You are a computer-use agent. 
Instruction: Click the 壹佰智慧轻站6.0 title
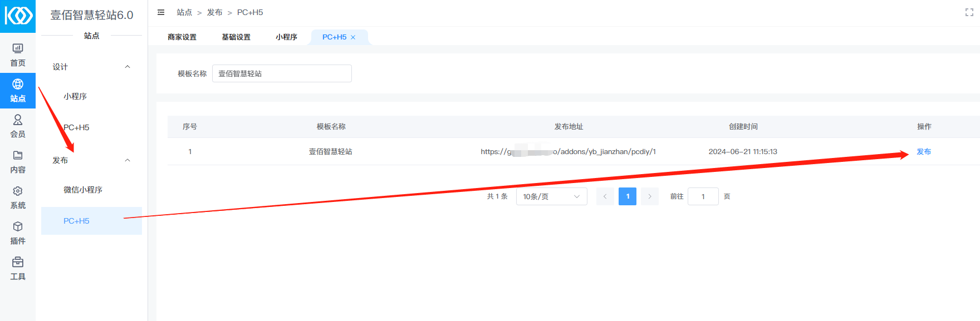92,15
